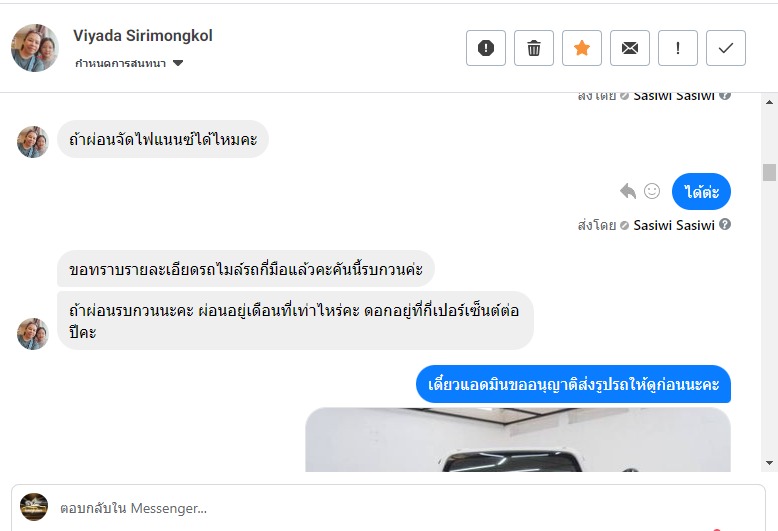Click the chat scrollbar down arrow
The image size is (778, 531).
click(x=769, y=463)
